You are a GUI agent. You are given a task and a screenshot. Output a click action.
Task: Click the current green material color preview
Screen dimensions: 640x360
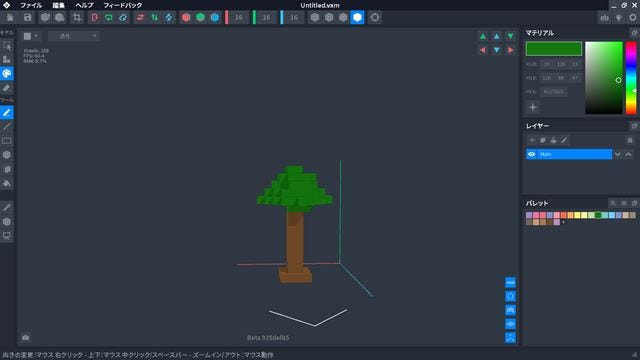[553, 49]
